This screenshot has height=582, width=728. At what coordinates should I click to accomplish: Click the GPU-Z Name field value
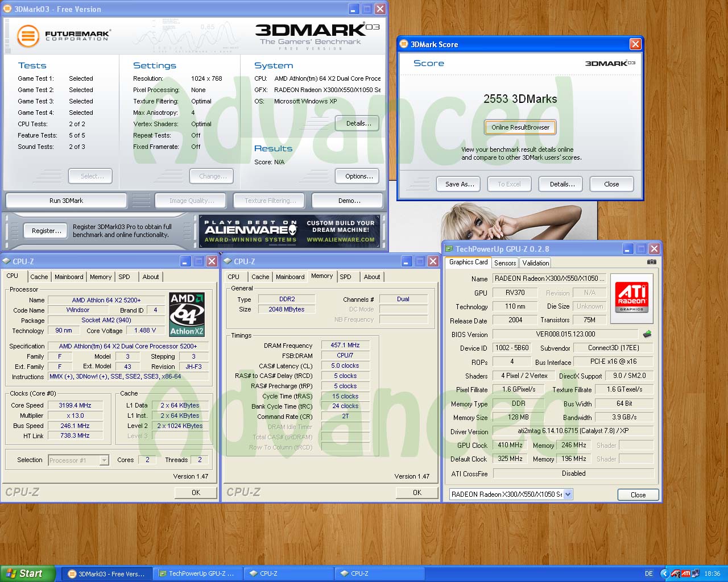click(550, 278)
